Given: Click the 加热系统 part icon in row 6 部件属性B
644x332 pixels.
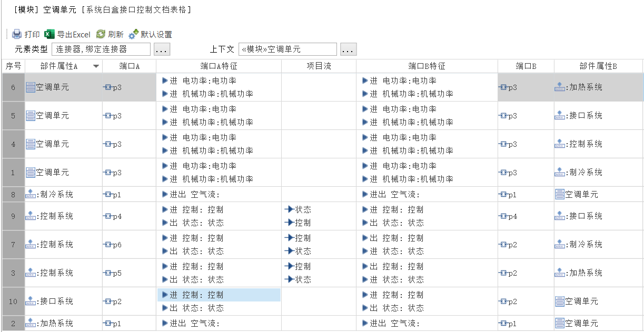Looking at the screenshot, I should coord(560,87).
